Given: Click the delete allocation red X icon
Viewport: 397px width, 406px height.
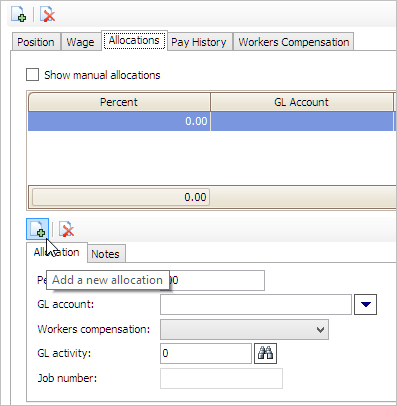Looking at the screenshot, I should [66, 229].
